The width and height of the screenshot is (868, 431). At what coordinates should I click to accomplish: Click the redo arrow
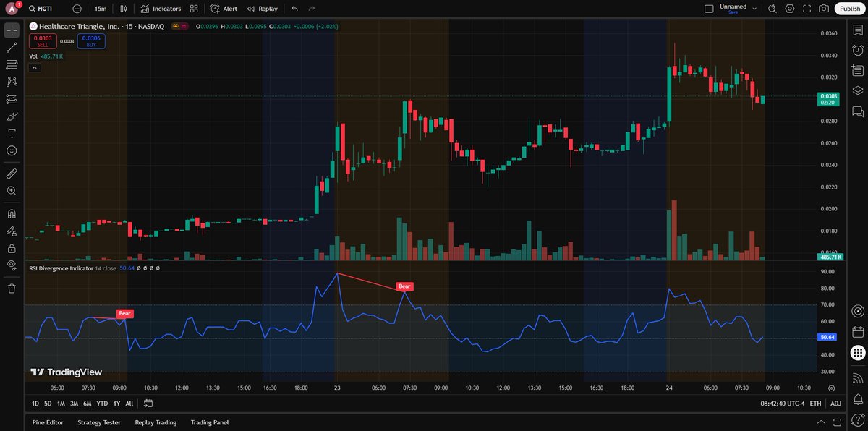[312, 9]
